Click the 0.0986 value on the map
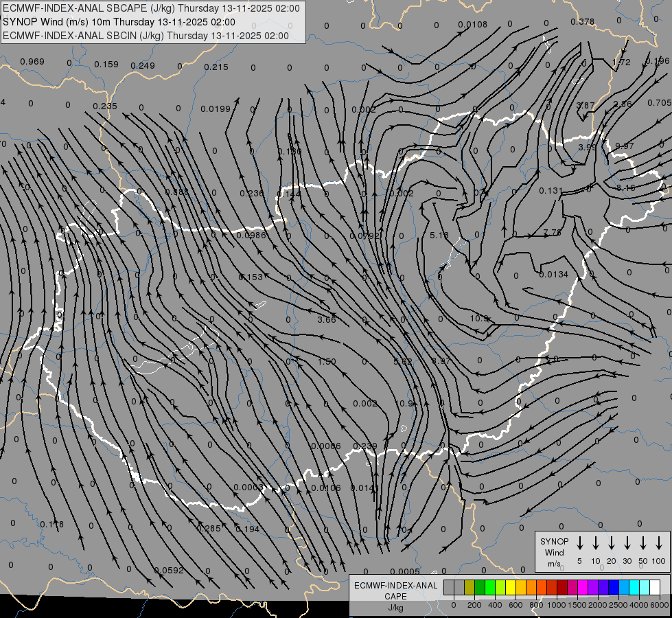672x618 pixels. click(x=251, y=235)
